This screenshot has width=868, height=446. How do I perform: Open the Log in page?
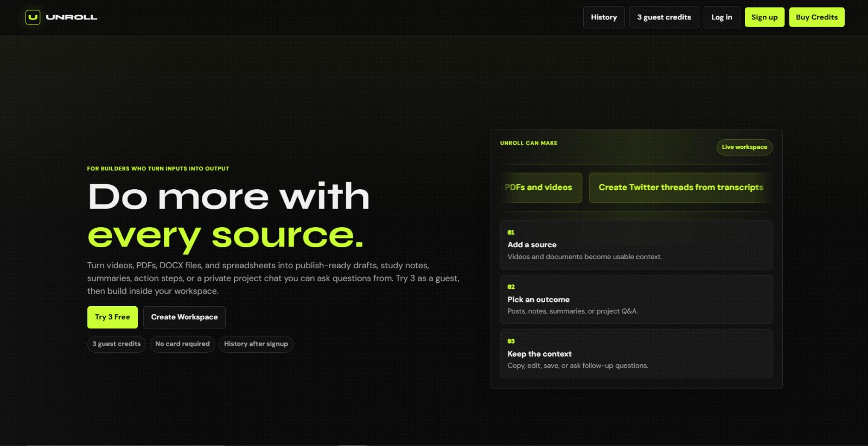[x=722, y=17]
